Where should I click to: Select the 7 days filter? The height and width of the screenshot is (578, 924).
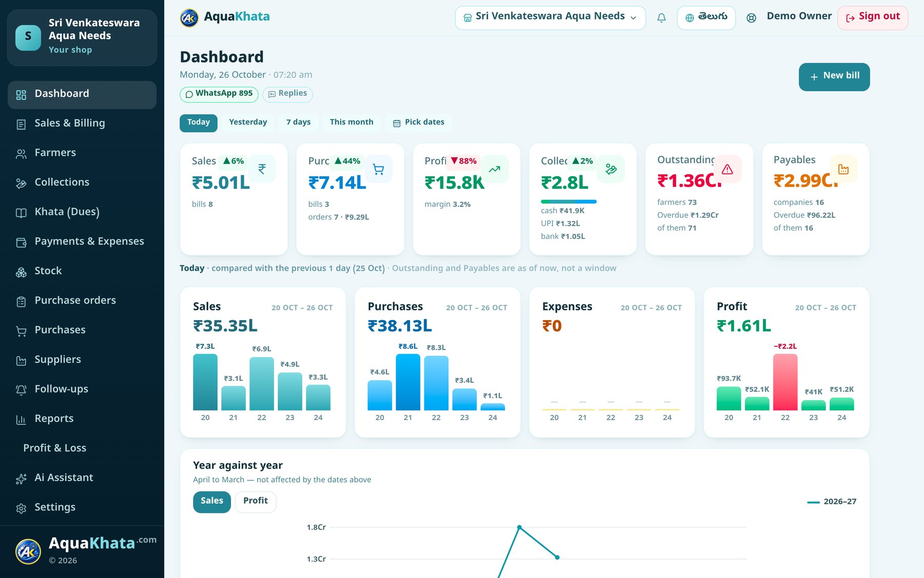point(298,123)
